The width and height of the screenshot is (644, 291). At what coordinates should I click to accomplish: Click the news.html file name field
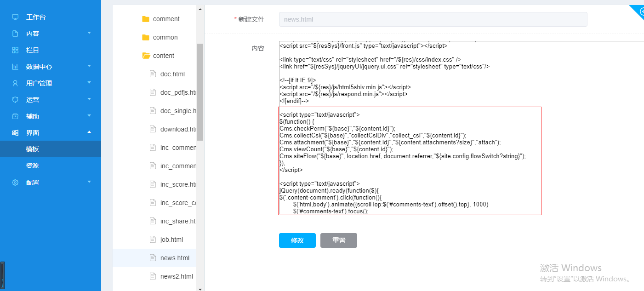(x=433, y=19)
